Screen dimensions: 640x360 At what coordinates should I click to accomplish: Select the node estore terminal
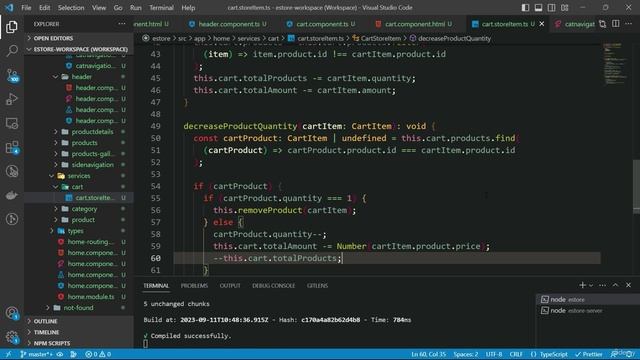pyautogui.click(x=588, y=300)
